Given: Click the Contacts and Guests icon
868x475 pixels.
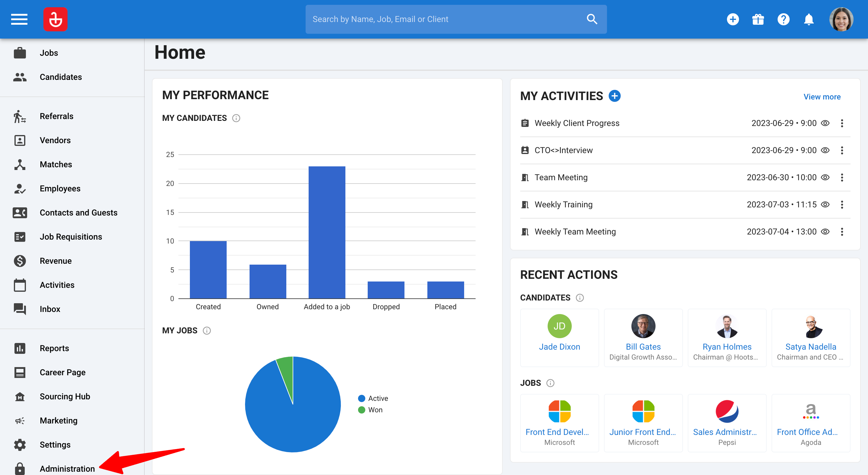Looking at the screenshot, I should [20, 212].
